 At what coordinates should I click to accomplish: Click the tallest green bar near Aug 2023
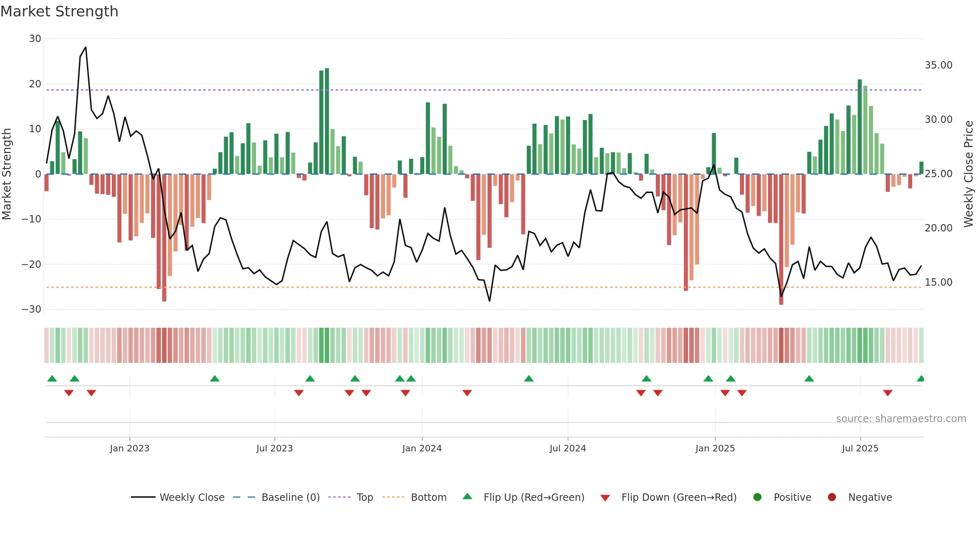click(327, 121)
